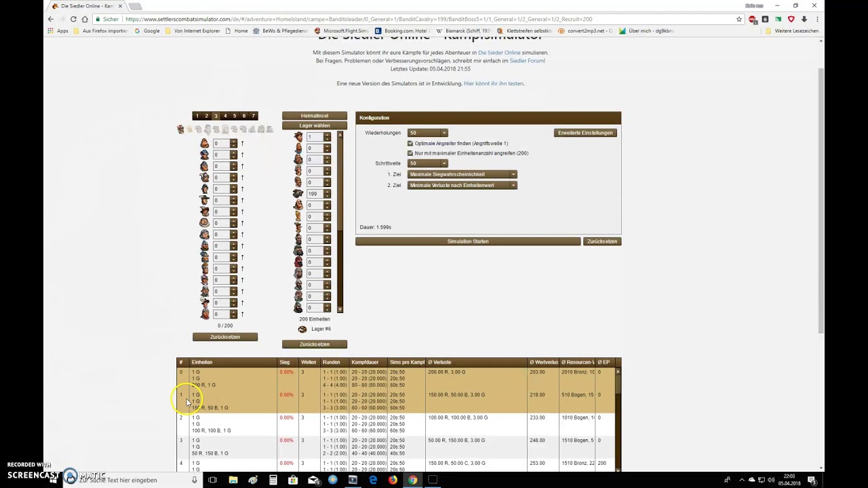Open Chrome's three-dot menu icon
Viewport: 868px width, 488px height.
[818, 19]
